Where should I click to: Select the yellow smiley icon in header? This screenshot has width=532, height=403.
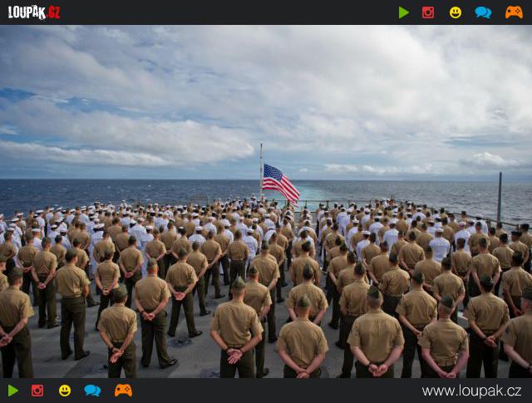[x=456, y=12]
